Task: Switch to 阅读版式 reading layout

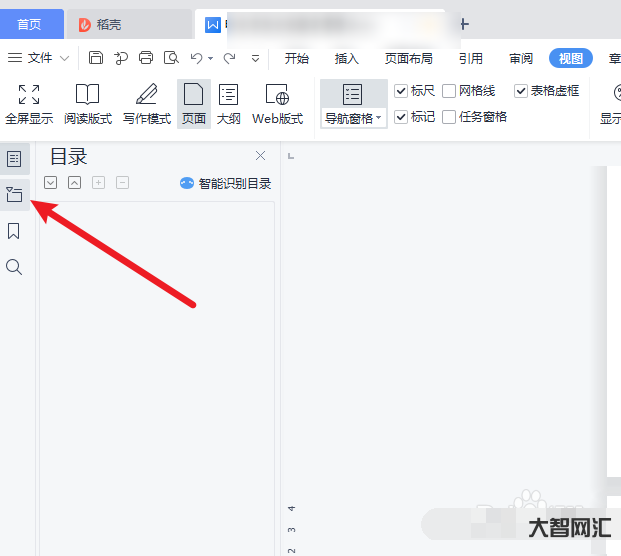Action: [87, 95]
